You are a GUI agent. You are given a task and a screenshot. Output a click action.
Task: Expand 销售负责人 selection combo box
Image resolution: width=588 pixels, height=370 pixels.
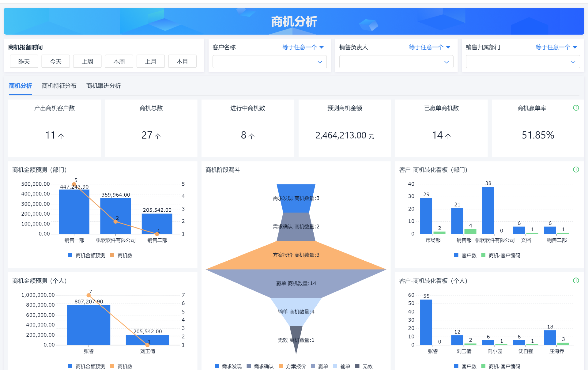(x=396, y=62)
